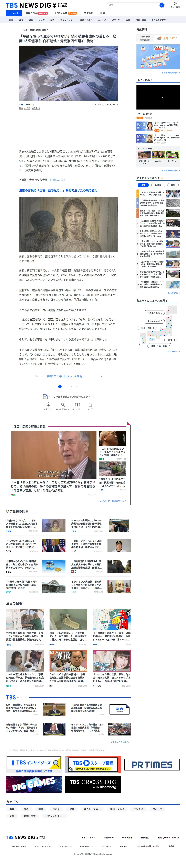Click the search input field

[x=133, y=5]
